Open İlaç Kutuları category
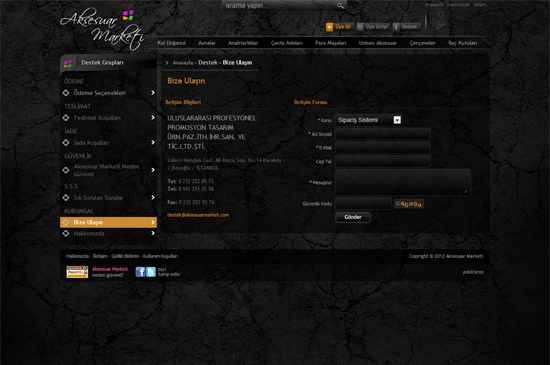Image resolution: width=550 pixels, height=365 pixels. pyautogui.click(x=463, y=43)
